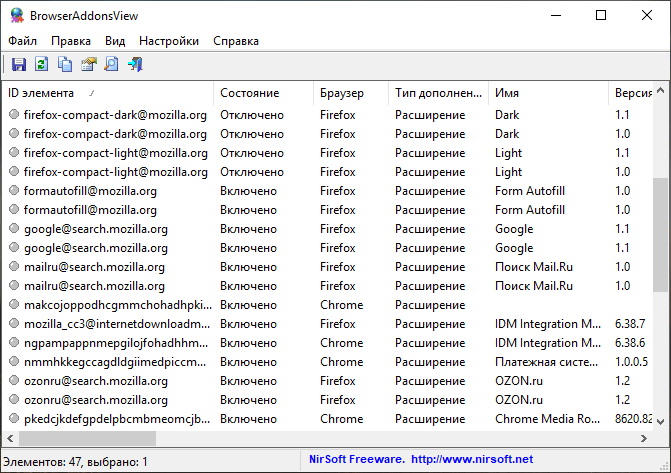Click the Copy selected items toolbar icon

(x=65, y=64)
